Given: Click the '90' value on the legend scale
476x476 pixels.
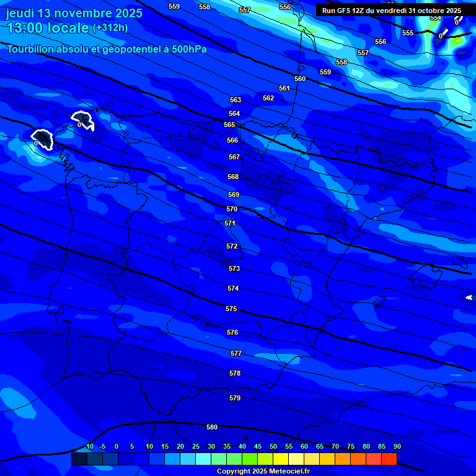Looking at the screenshot, I should [x=397, y=446].
